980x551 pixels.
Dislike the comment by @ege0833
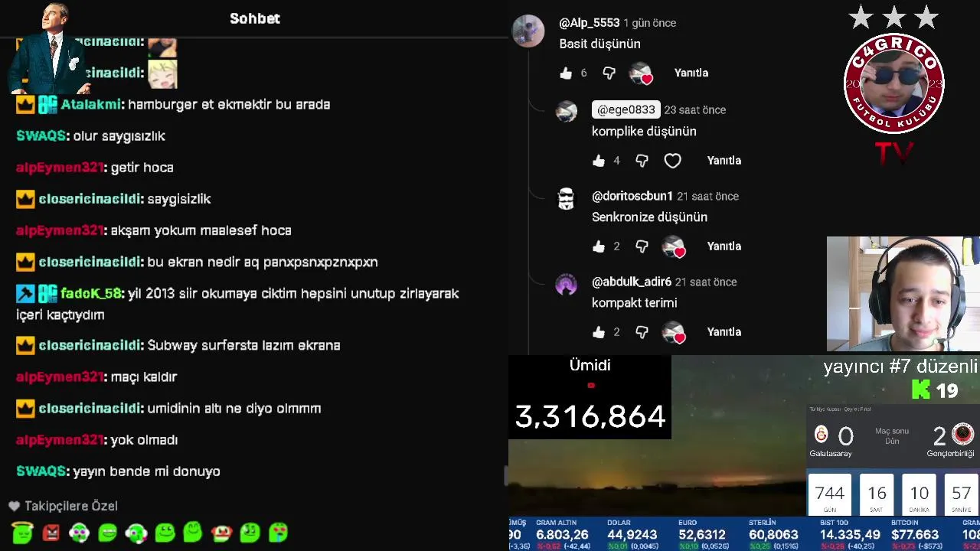tap(642, 161)
